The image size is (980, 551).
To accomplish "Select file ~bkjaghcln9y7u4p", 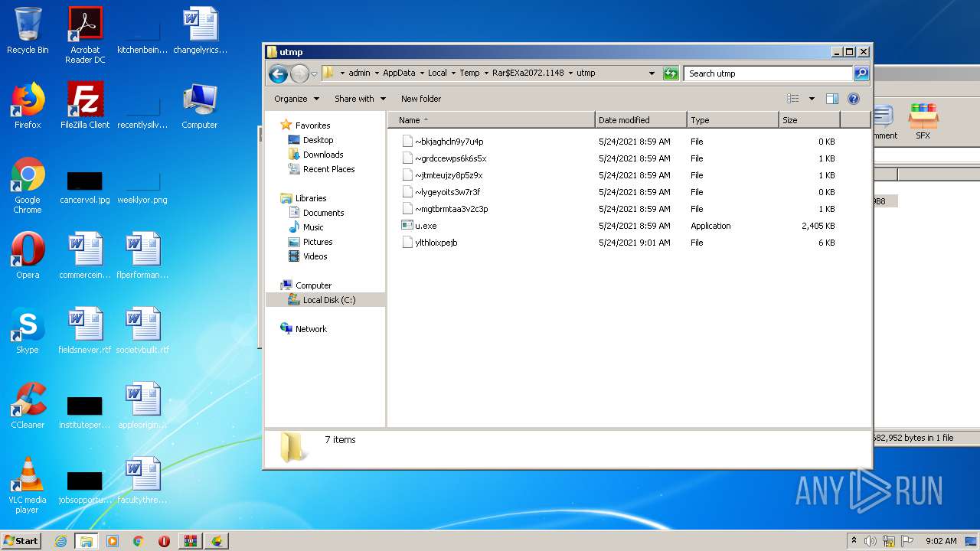I will point(449,142).
